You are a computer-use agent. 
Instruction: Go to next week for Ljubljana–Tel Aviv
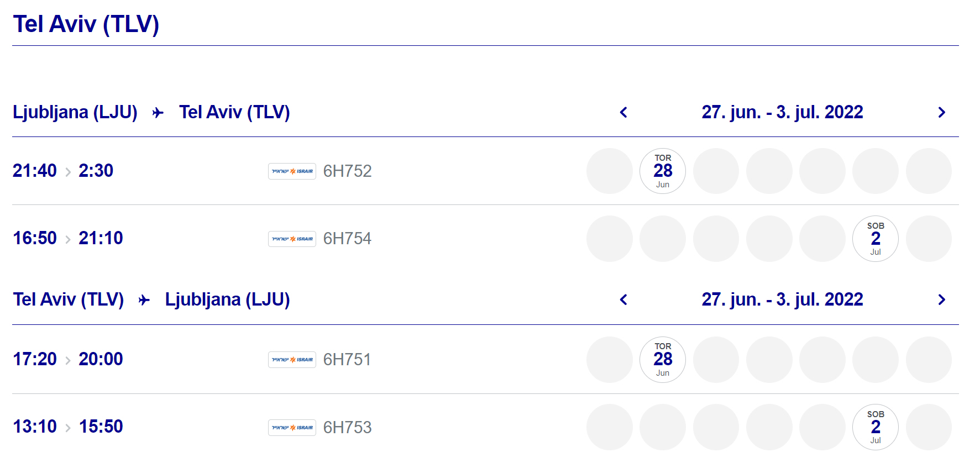(x=942, y=113)
